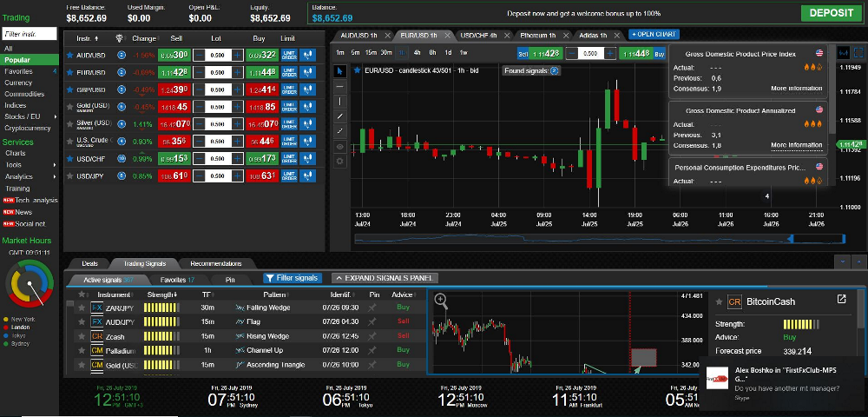Open More information for GDP Price Index
868x417 pixels.
click(797, 88)
